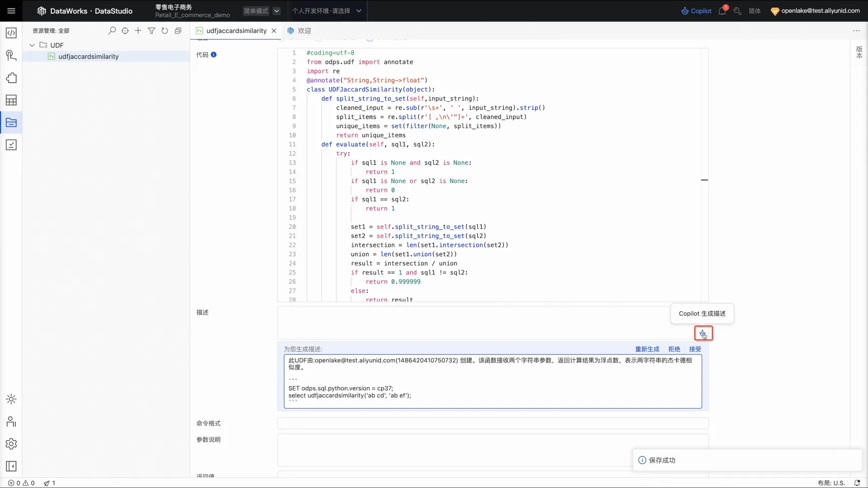Open the user profile sidebar icon

11,421
